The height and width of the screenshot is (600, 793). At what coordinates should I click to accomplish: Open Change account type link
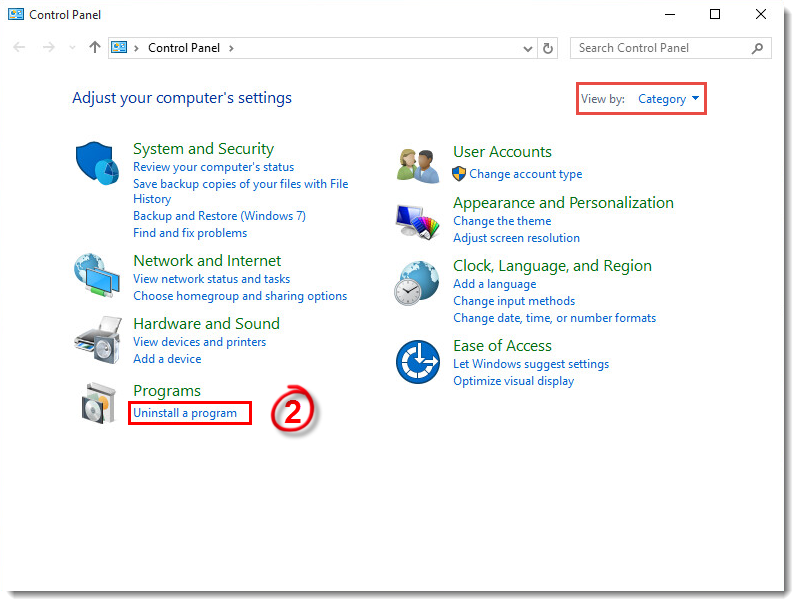525,174
